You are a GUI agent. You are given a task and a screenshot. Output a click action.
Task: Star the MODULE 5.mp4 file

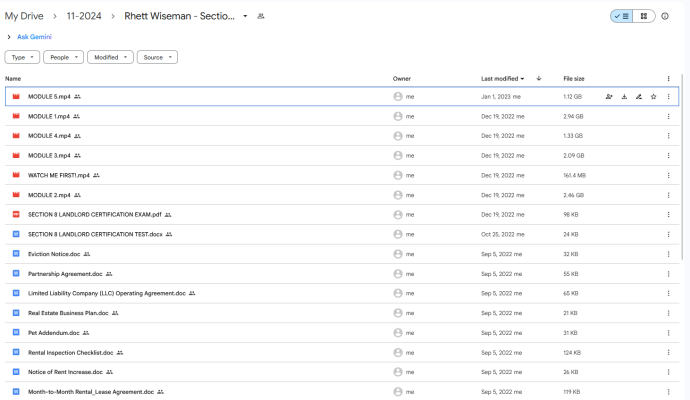[653, 97]
